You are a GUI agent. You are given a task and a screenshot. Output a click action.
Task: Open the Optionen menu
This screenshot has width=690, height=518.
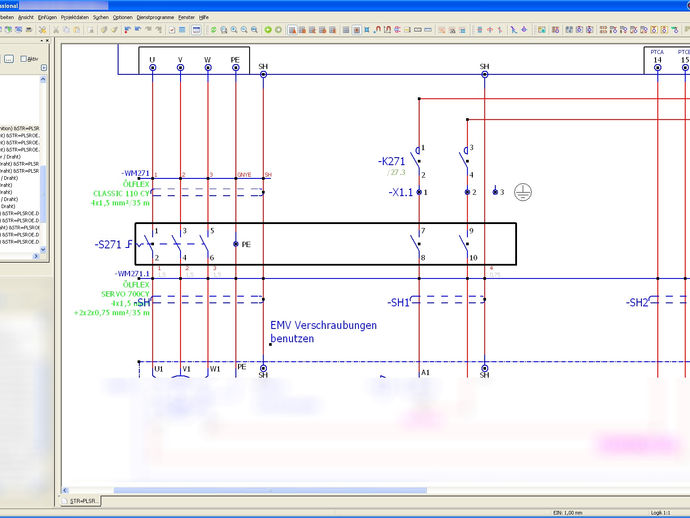[x=123, y=17]
